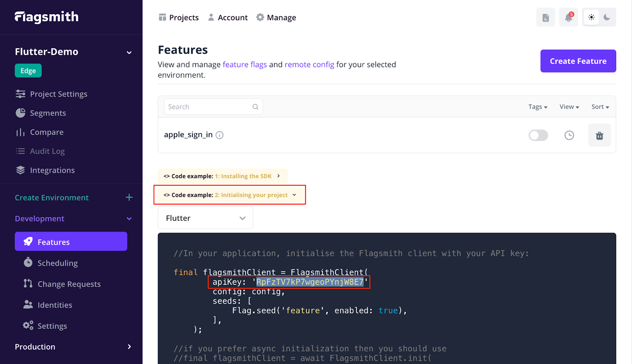632x364 pixels.
Task: Click the search magnifier icon
Action: tap(256, 107)
